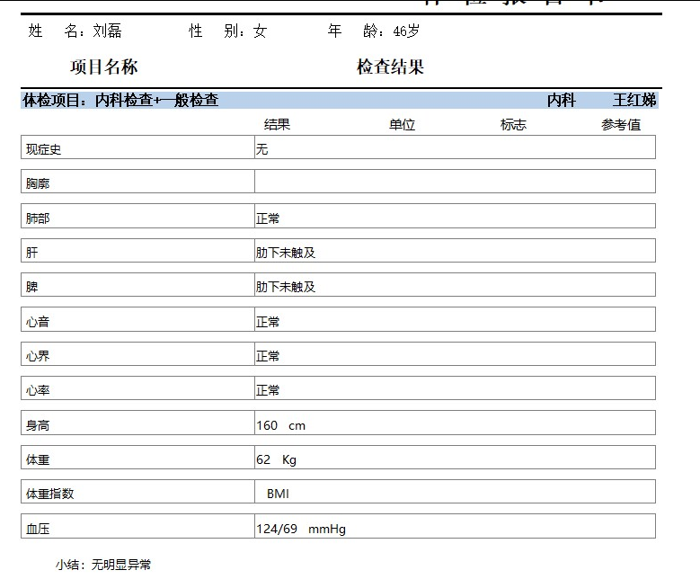Select the weight value 62 Kg

pyautogui.click(x=276, y=459)
